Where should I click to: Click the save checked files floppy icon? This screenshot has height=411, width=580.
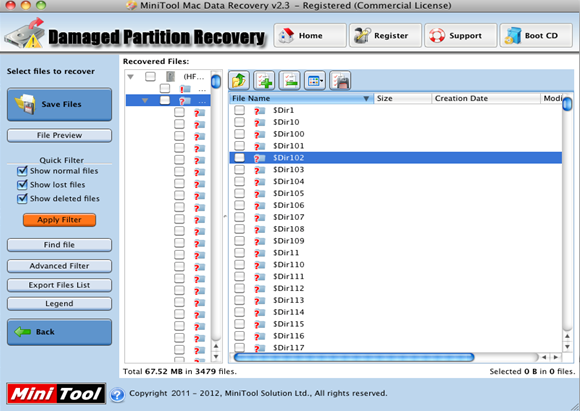[x=340, y=80]
